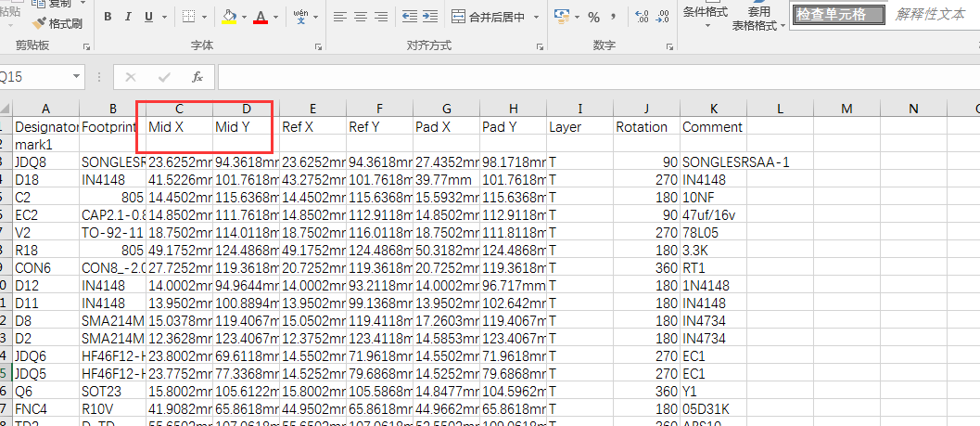Toggle italic formatting
The height and width of the screenshot is (426, 980).
pyautogui.click(x=130, y=17)
